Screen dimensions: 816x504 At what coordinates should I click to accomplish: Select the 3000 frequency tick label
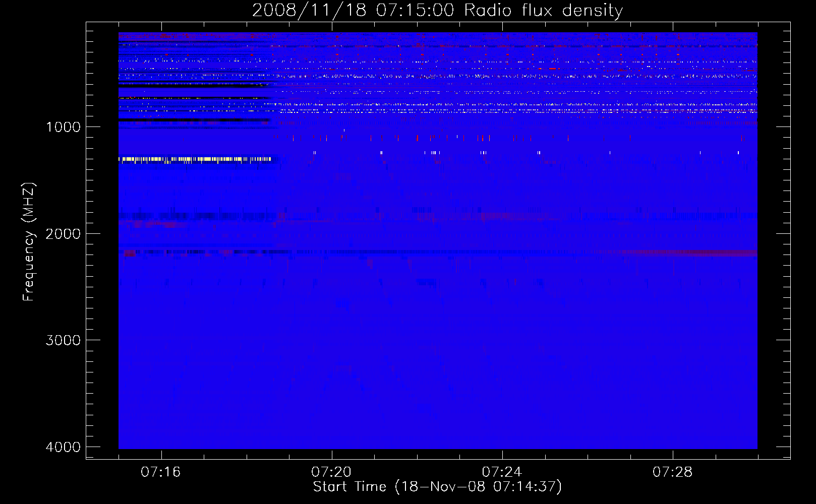(x=63, y=340)
